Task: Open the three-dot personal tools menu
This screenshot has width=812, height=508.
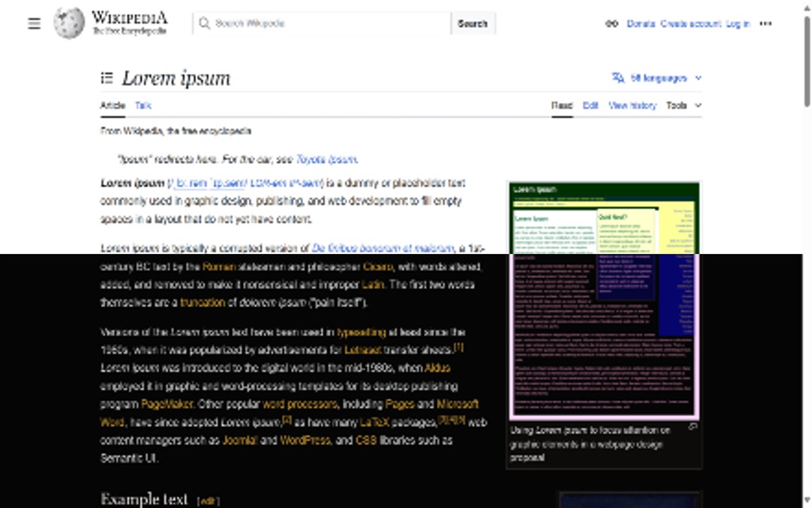Action: tap(765, 24)
